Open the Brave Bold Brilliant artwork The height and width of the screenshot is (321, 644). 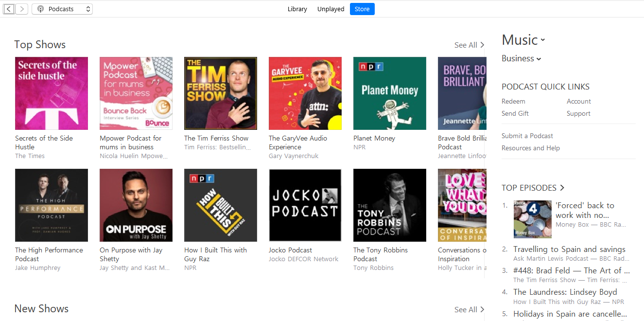click(461, 93)
